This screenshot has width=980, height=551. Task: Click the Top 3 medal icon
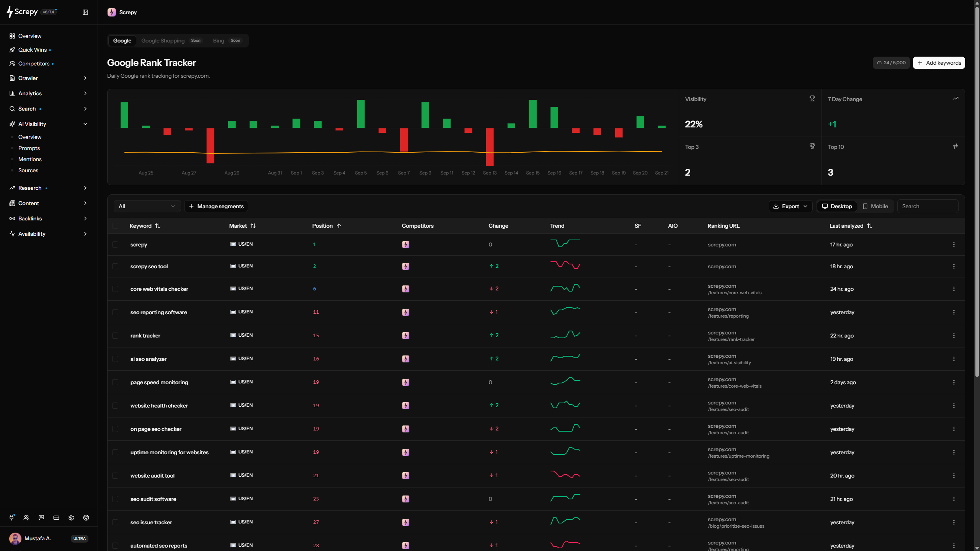click(x=812, y=147)
